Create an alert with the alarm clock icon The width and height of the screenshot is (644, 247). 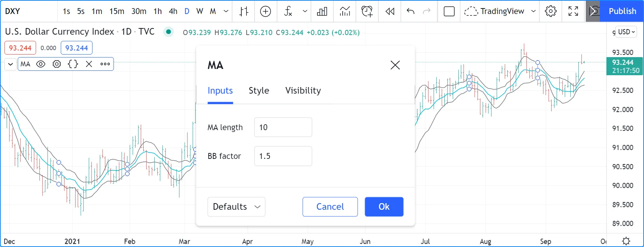point(367,11)
